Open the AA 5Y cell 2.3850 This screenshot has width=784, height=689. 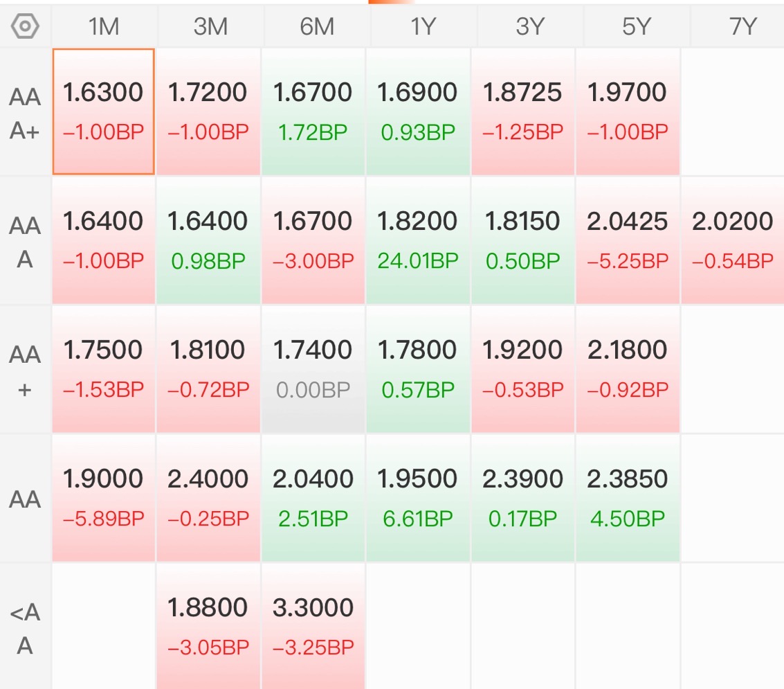coord(628,498)
